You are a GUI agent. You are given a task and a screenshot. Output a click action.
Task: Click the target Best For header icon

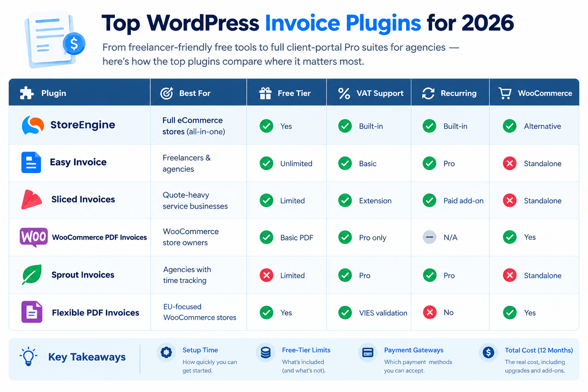tap(167, 93)
